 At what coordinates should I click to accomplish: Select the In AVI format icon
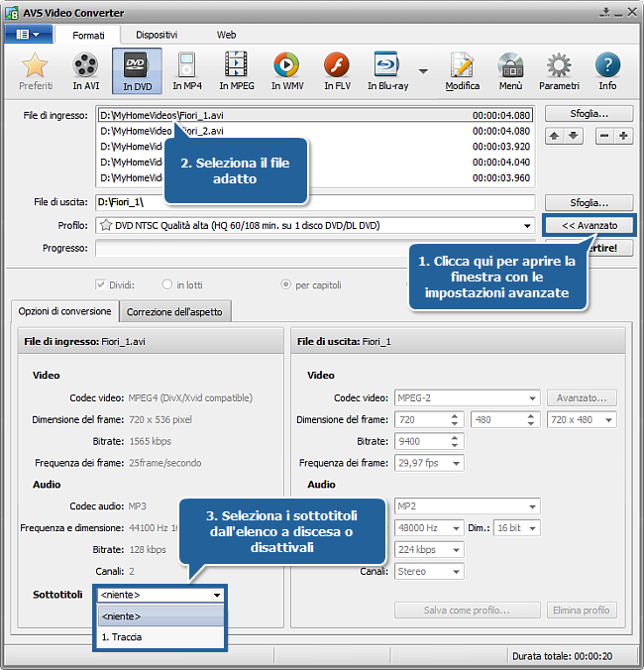coord(86,66)
